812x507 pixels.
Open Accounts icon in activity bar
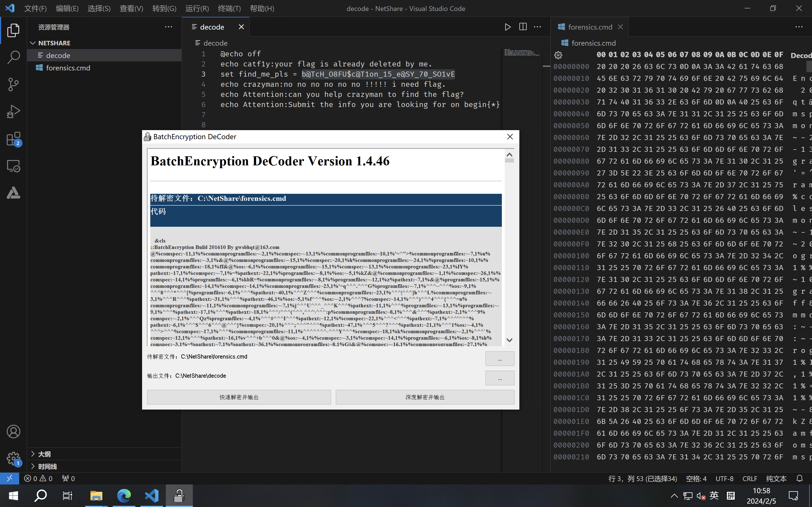tap(14, 432)
